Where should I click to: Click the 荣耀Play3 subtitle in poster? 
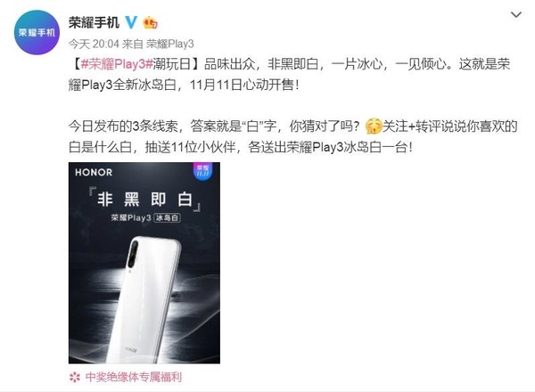pyautogui.click(x=131, y=217)
